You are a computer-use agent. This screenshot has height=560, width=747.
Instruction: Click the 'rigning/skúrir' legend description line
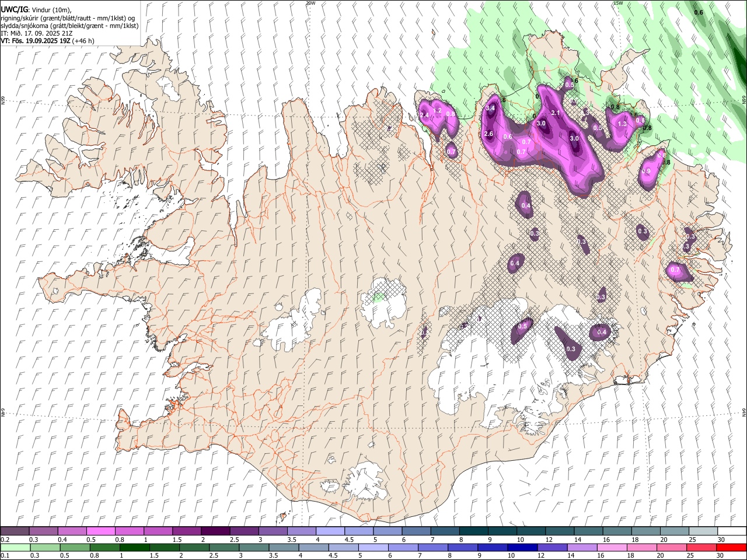68,18
